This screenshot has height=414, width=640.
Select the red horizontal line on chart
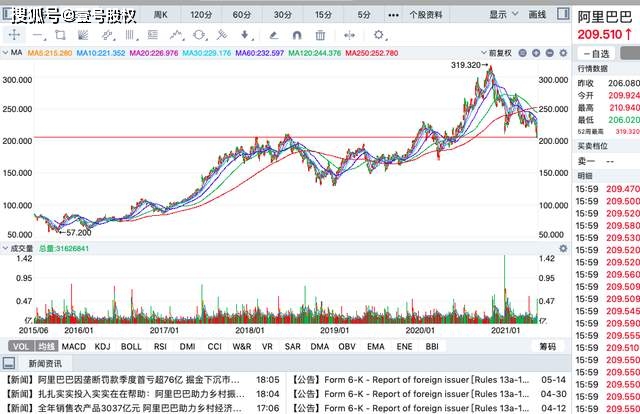[286, 137]
